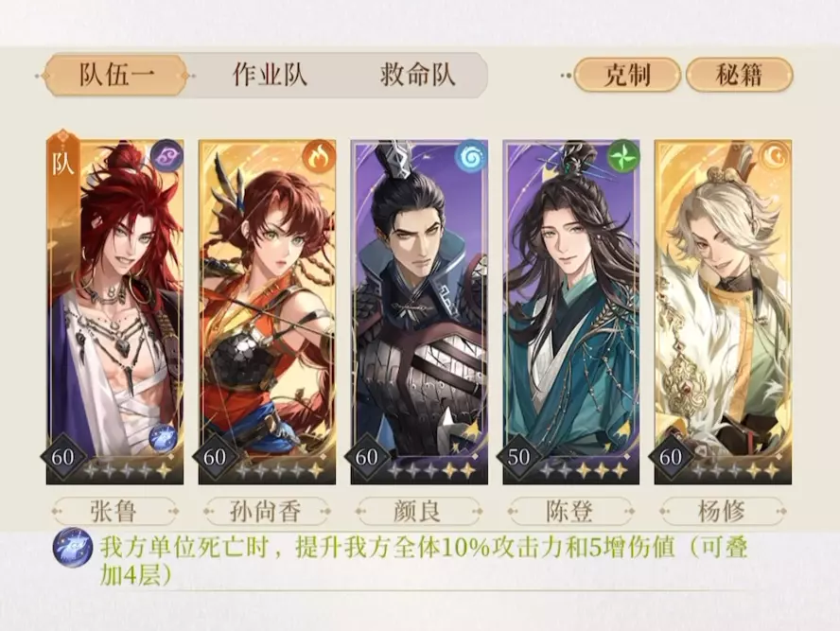The image size is (840, 631).
Task: Open the 救命队 tab
Action: pos(417,75)
